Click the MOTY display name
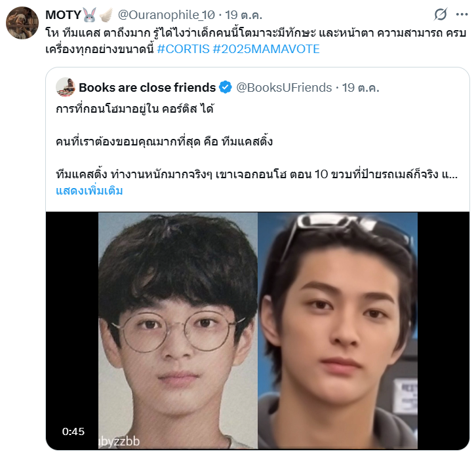The image size is (476, 458). [63, 14]
